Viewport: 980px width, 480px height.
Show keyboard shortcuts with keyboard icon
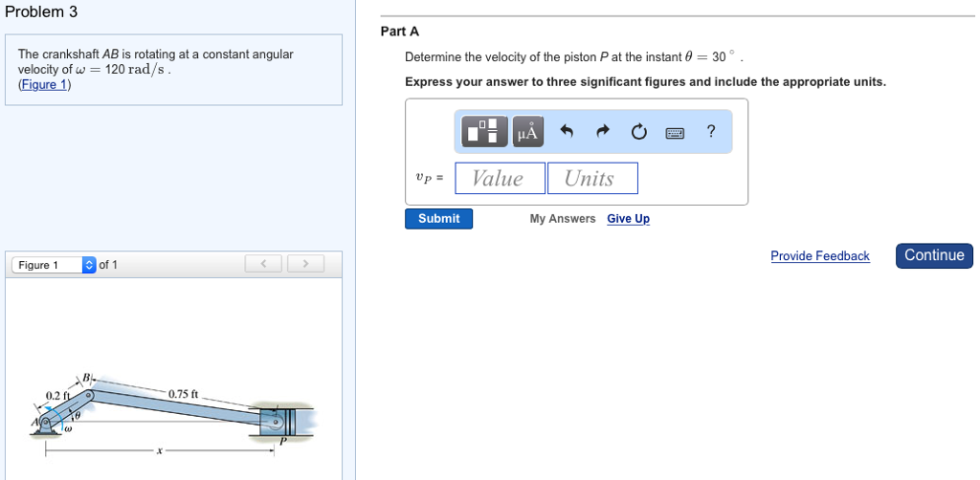click(x=676, y=132)
